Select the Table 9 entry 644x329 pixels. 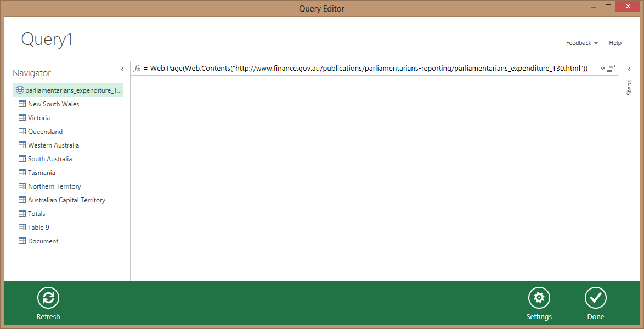click(38, 228)
